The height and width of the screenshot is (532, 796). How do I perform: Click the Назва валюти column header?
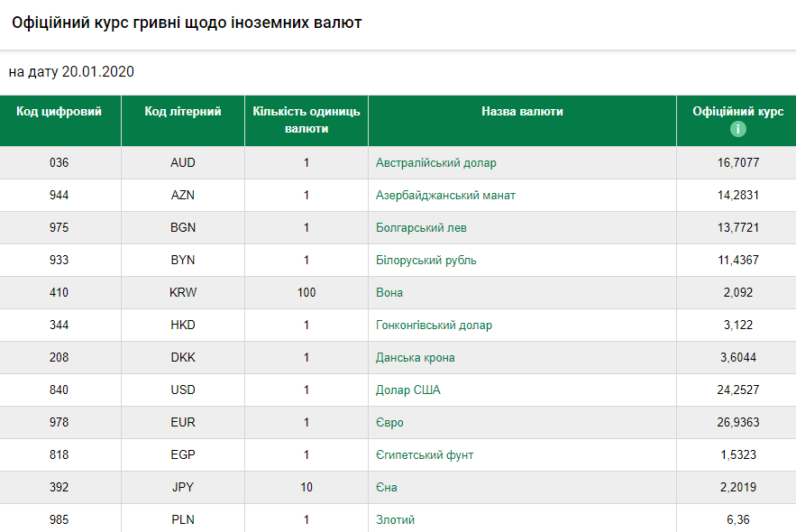[x=522, y=112]
